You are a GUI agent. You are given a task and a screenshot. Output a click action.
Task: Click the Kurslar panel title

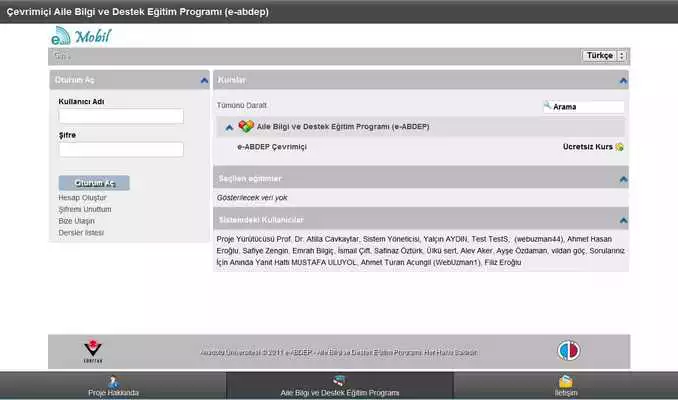[232, 80]
